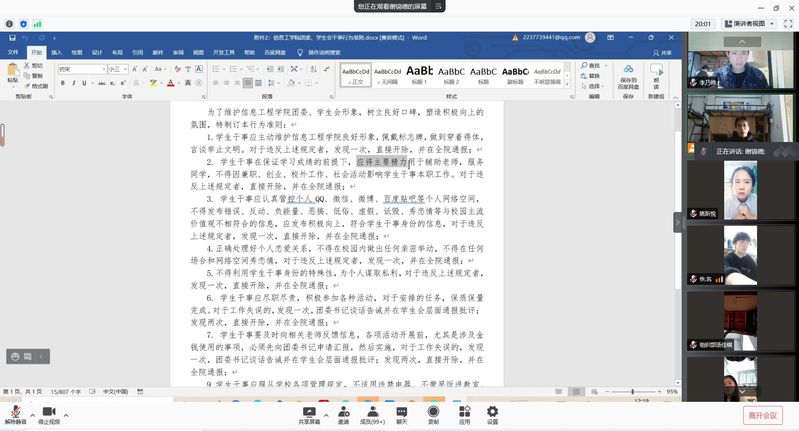Screen dimensions: 799x431
Task: Click the 操作说明搜索 search field
Action: [x=331, y=52]
